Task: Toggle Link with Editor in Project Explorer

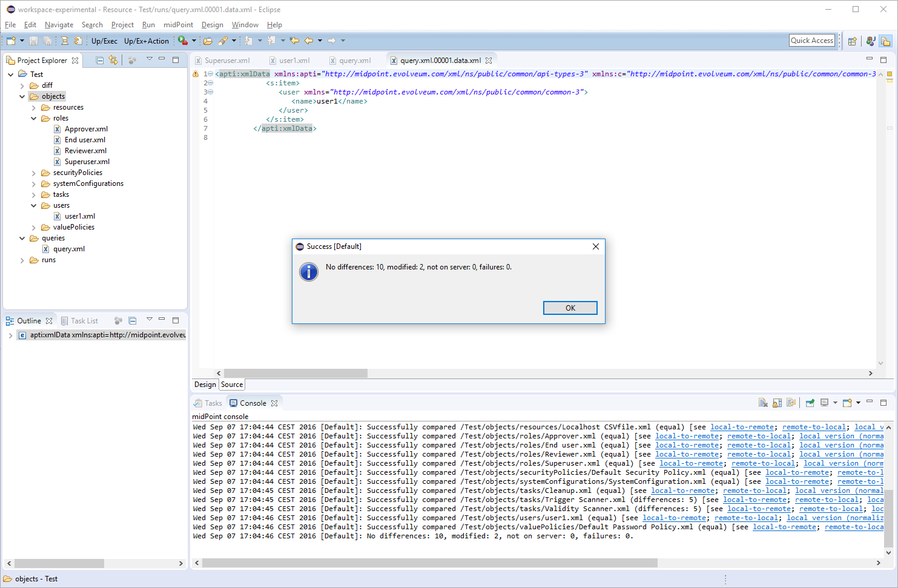Action: [x=113, y=60]
